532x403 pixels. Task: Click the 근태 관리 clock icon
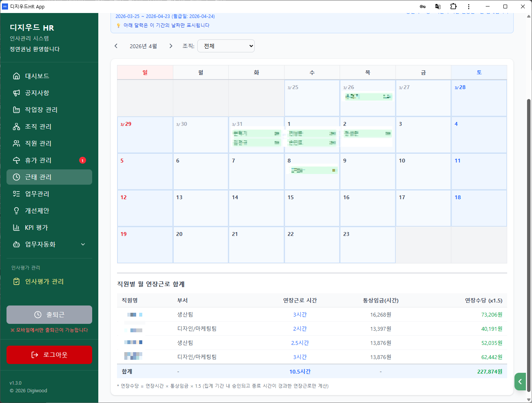[x=16, y=177]
